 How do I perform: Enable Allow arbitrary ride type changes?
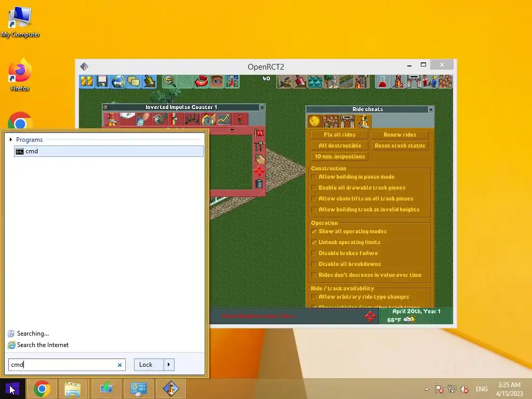(x=314, y=297)
